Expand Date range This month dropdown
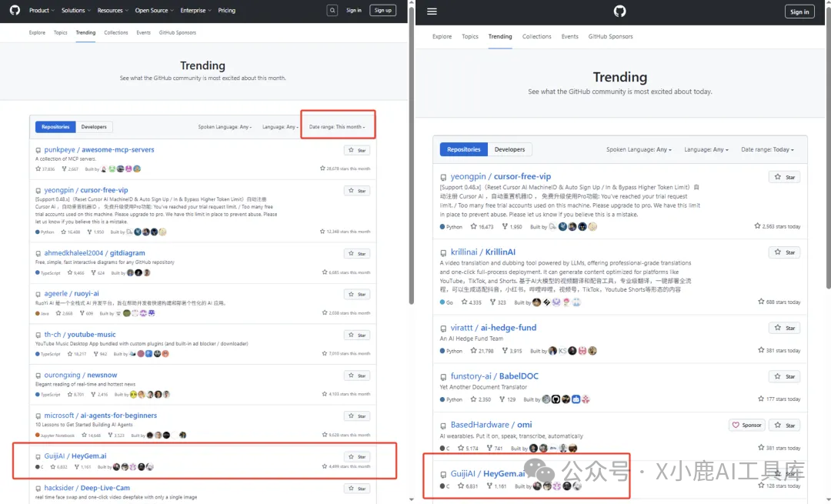 tap(337, 127)
